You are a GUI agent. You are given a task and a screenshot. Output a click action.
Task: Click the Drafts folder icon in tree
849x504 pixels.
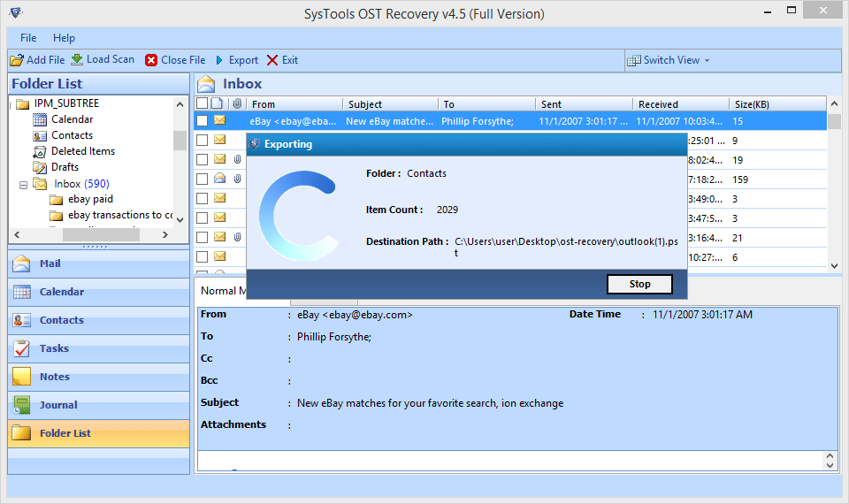click(x=40, y=167)
